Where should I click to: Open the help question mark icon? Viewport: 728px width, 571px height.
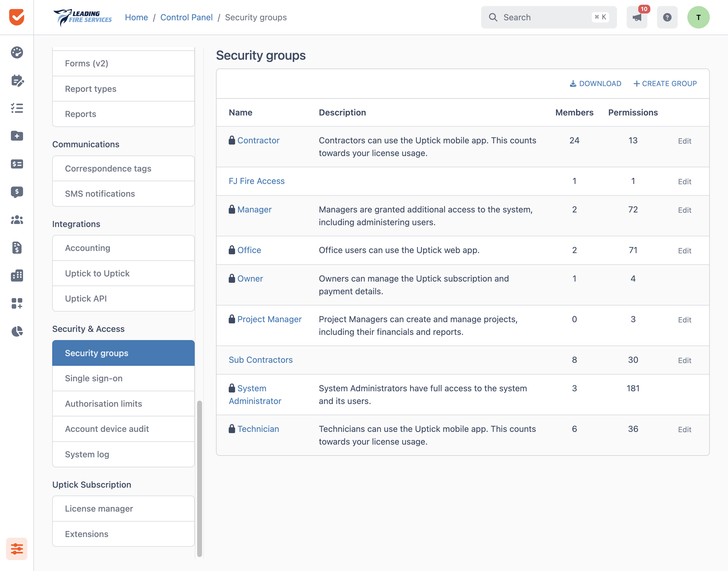tap(667, 17)
